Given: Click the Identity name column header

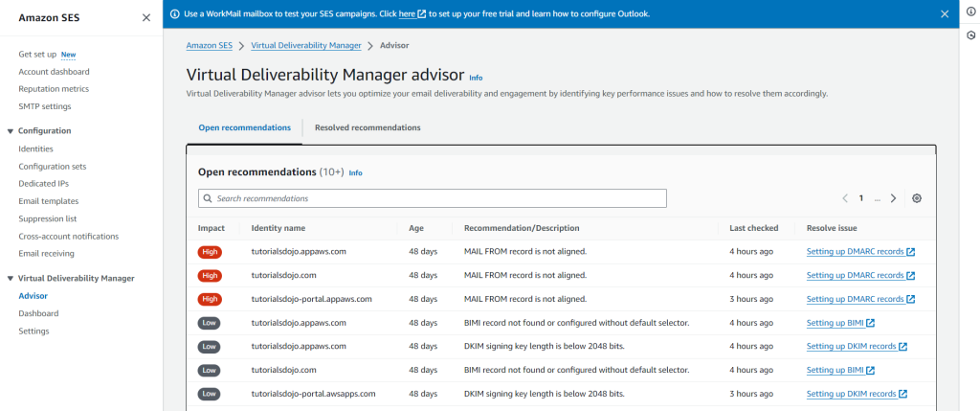Looking at the screenshot, I should (278, 228).
